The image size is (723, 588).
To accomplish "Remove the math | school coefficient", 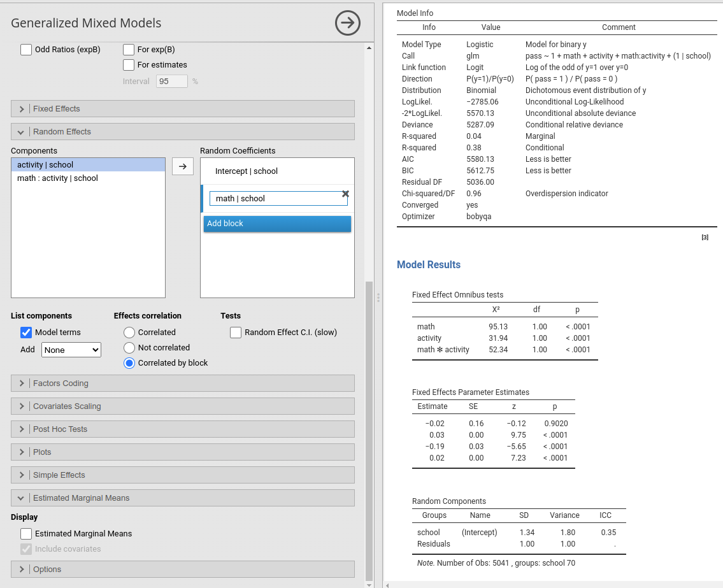I will (x=345, y=194).
